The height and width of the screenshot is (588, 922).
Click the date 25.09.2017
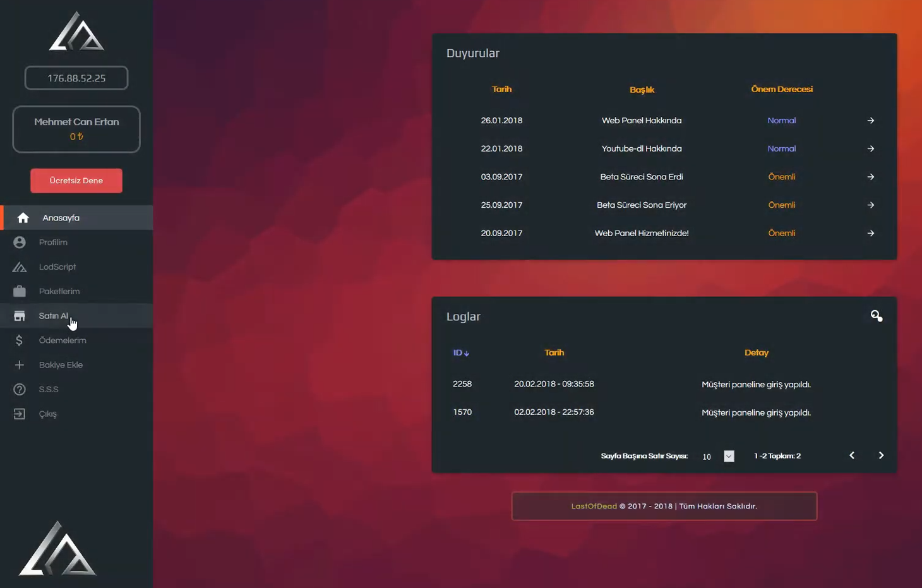click(x=501, y=205)
